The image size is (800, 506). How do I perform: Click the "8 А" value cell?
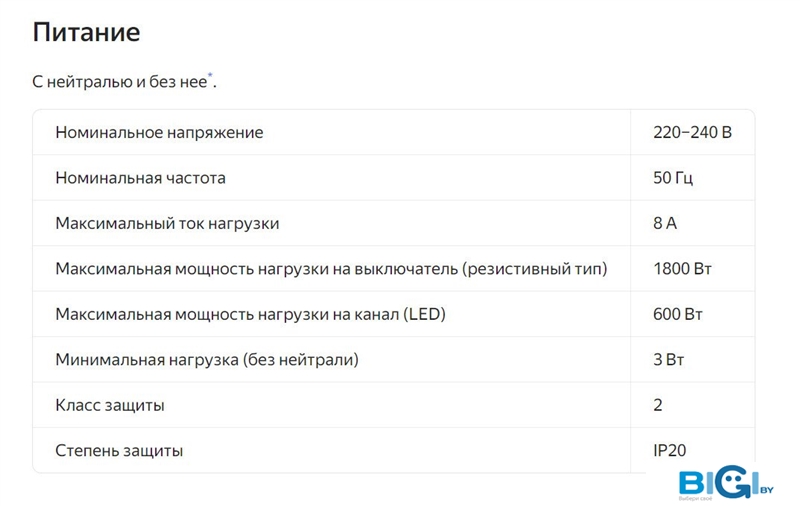coord(665,223)
